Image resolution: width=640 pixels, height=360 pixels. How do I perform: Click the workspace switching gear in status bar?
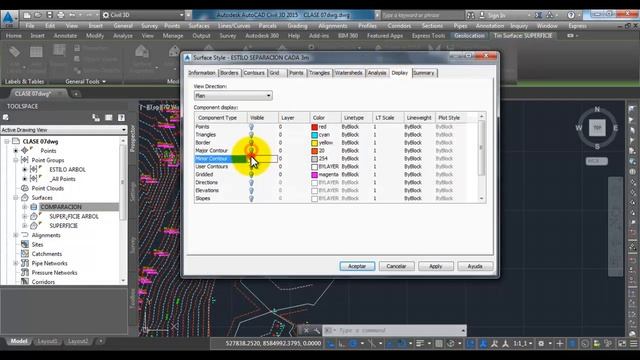(x=541, y=344)
